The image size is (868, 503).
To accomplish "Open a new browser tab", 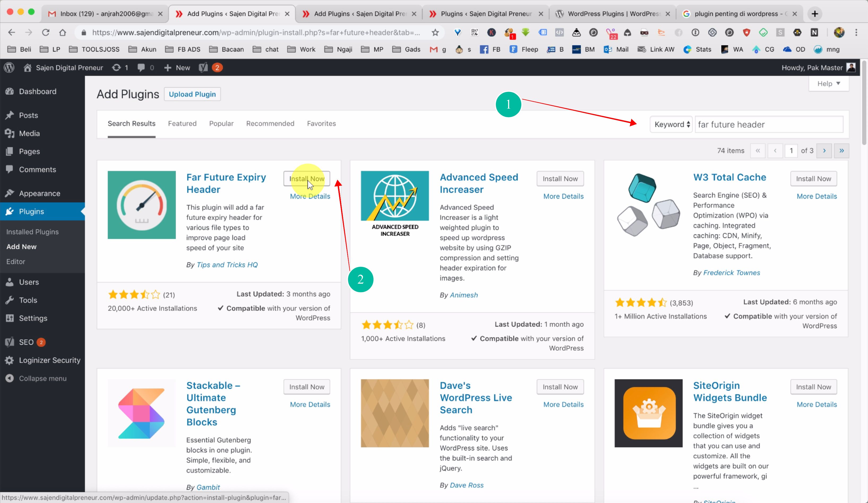I will click(815, 14).
